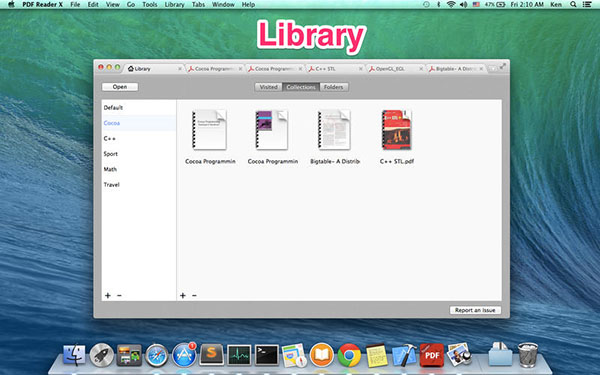Screen dimensions: 600x375
Task: Click the Spotlight search icon
Action: (x=573, y=5)
